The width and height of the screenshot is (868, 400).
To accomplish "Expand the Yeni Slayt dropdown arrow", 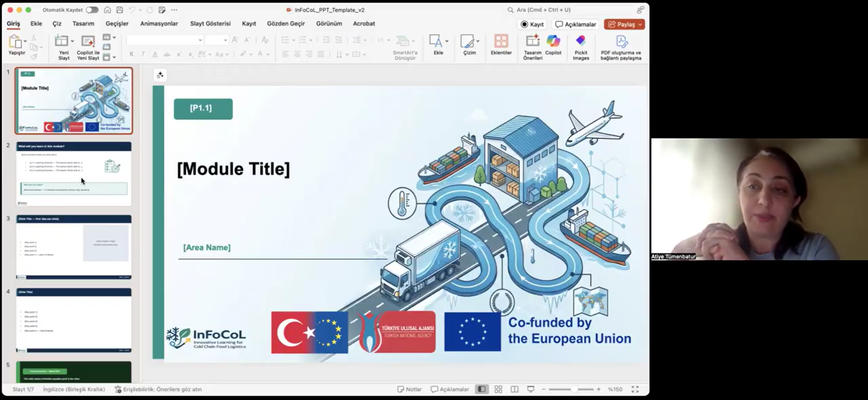I will (72, 41).
